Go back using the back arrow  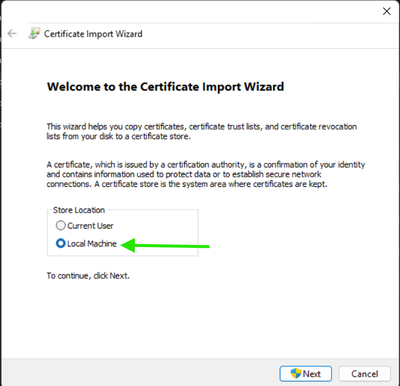[12, 33]
